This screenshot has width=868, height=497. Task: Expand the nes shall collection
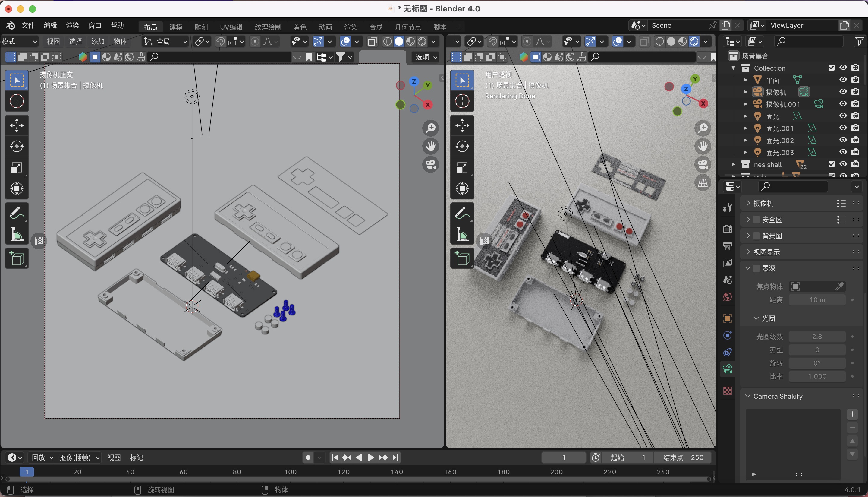pos(733,165)
